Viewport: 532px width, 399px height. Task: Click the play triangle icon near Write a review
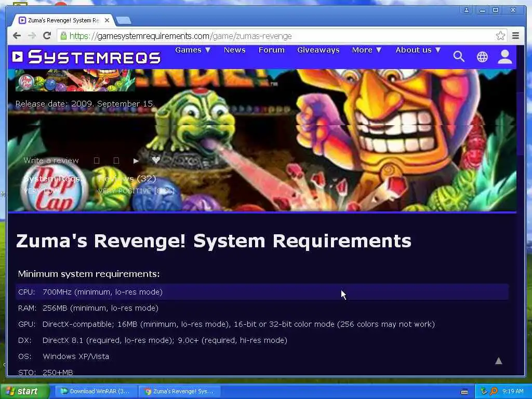136,161
